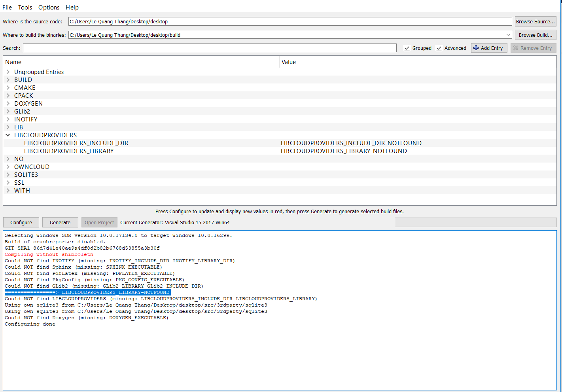This screenshot has height=392, width=562.
Task: Click the Add Entry plus icon
Action: (x=477, y=47)
